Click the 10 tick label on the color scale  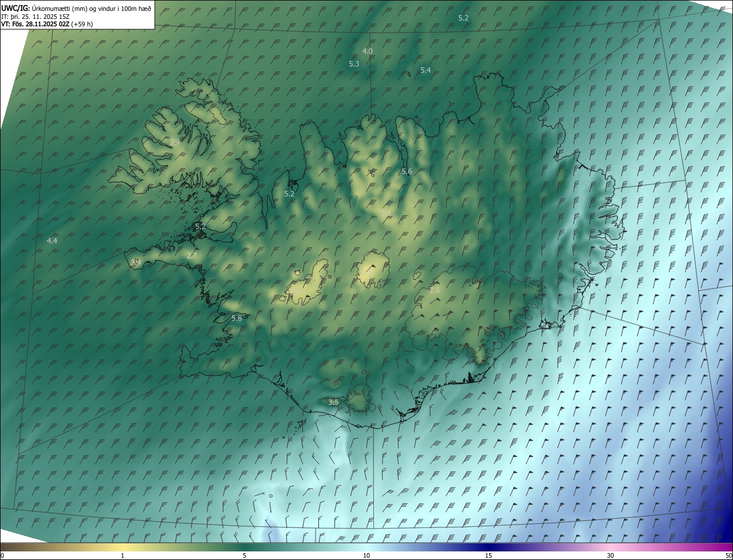coord(366,556)
